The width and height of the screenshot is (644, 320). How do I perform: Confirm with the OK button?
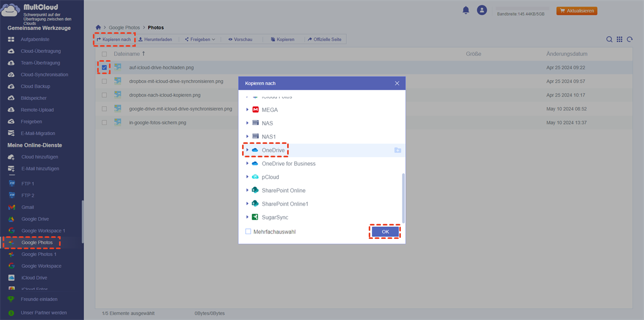(x=385, y=231)
